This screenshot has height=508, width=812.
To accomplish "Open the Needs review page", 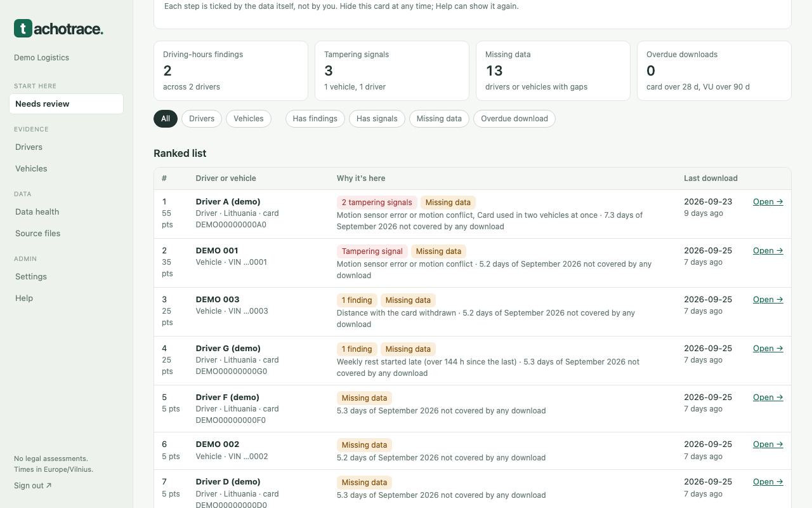I will tap(66, 104).
